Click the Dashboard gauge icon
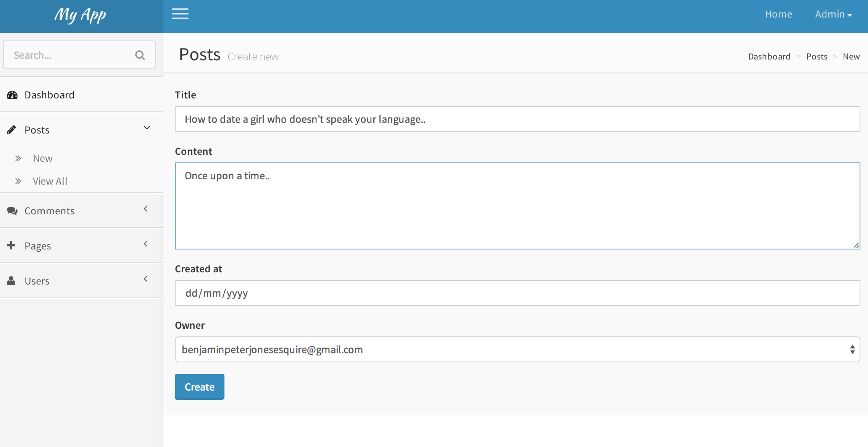This screenshot has height=447, width=868. [x=12, y=95]
